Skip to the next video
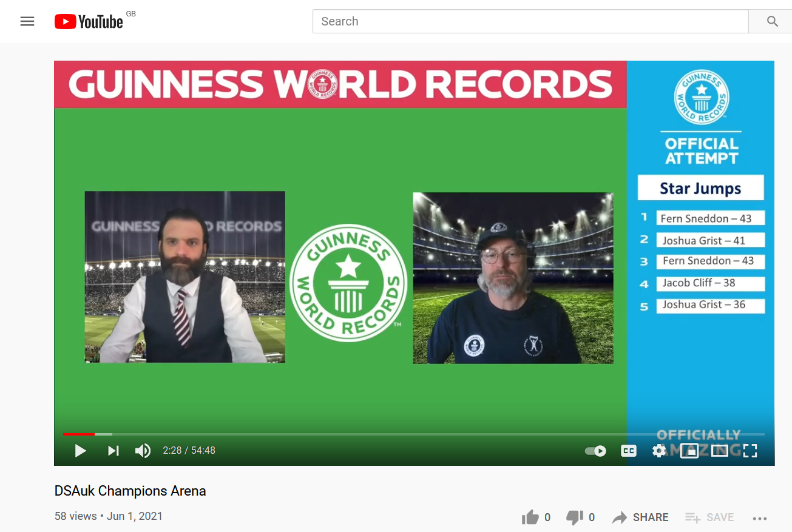Image resolution: width=792 pixels, height=532 pixels. point(113,451)
